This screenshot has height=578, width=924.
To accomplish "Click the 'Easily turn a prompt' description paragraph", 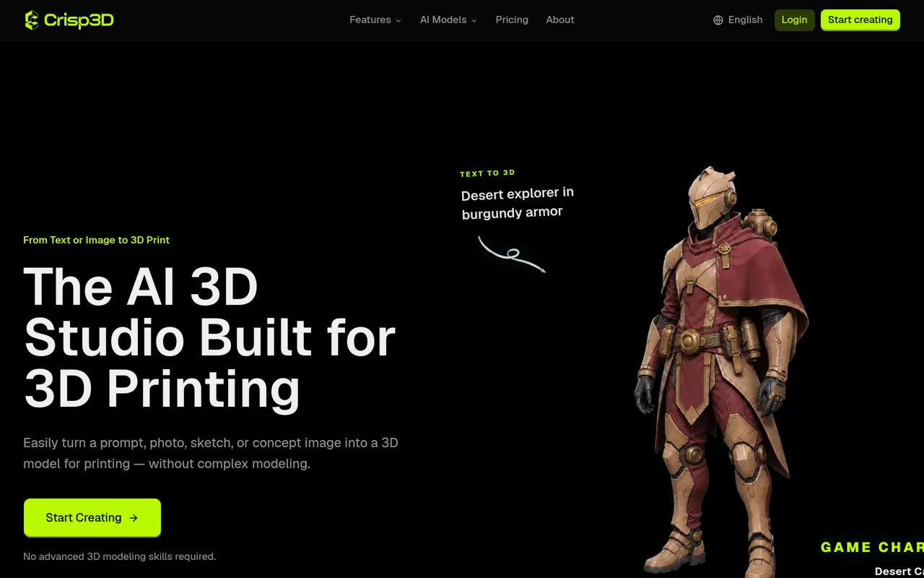I will click(x=211, y=453).
